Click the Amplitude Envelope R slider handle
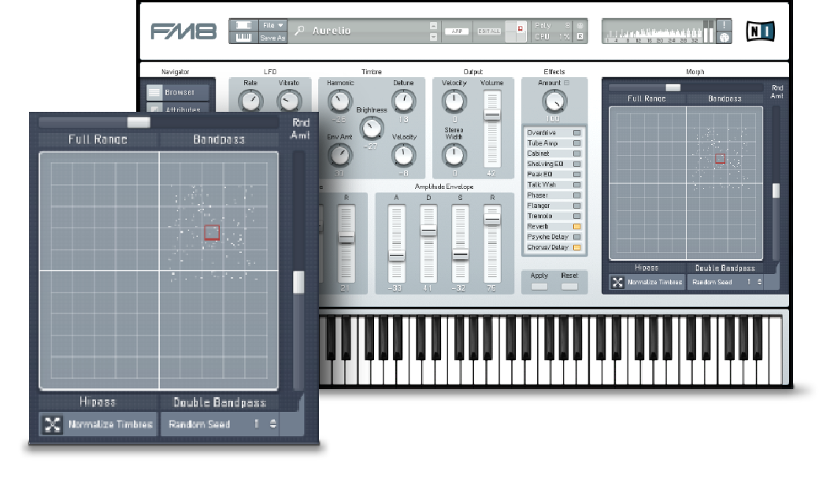Screen dimensions: 819x504 pyautogui.click(x=492, y=220)
